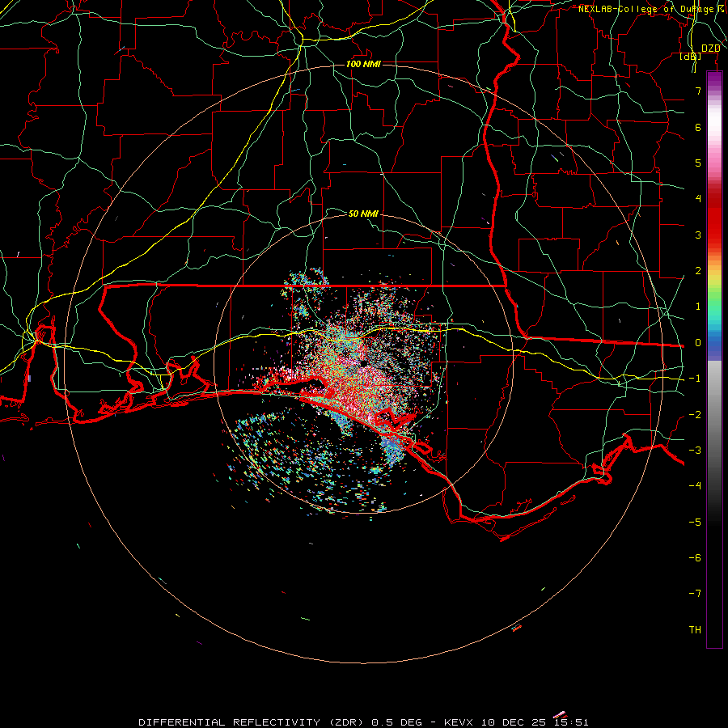728x728 pixels.
Task: Click the 0 value on the scale
Action: pyautogui.click(x=698, y=343)
